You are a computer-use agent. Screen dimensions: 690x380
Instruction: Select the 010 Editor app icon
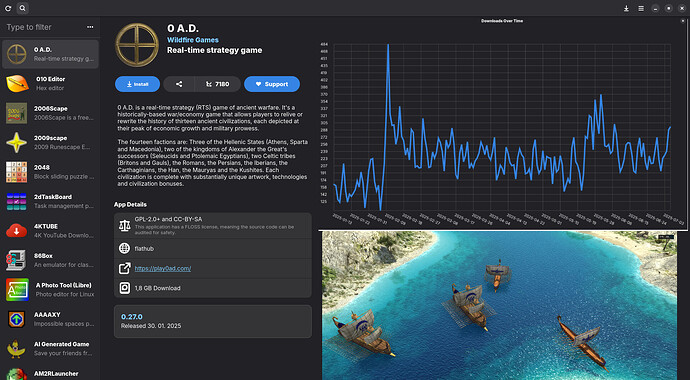click(x=17, y=83)
